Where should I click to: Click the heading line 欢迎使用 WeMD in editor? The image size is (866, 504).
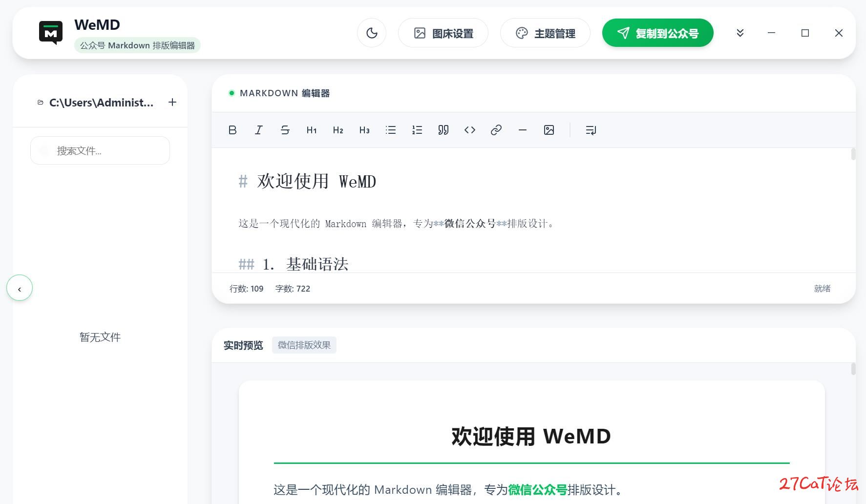click(307, 181)
